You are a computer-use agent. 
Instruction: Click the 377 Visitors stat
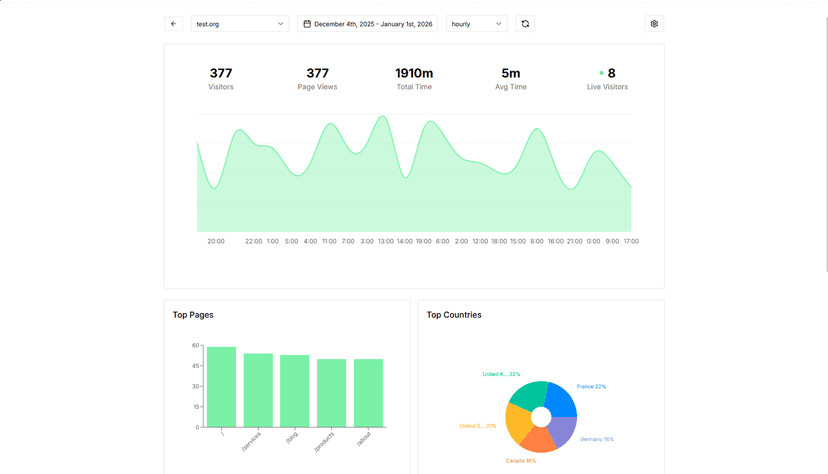[221, 79]
